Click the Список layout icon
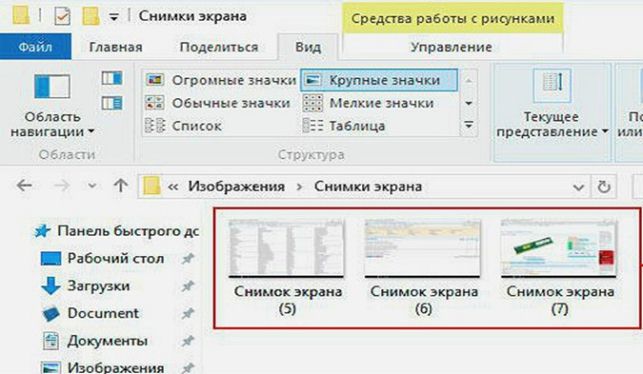 [x=155, y=125]
